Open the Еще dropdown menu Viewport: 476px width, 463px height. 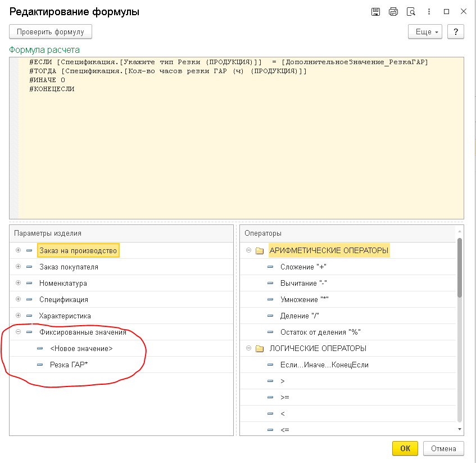click(x=425, y=32)
